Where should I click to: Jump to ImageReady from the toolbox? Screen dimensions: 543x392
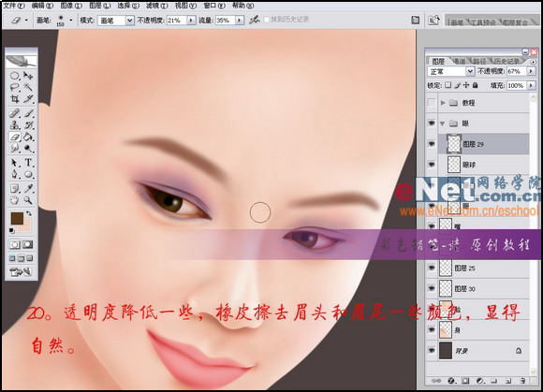click(x=22, y=272)
